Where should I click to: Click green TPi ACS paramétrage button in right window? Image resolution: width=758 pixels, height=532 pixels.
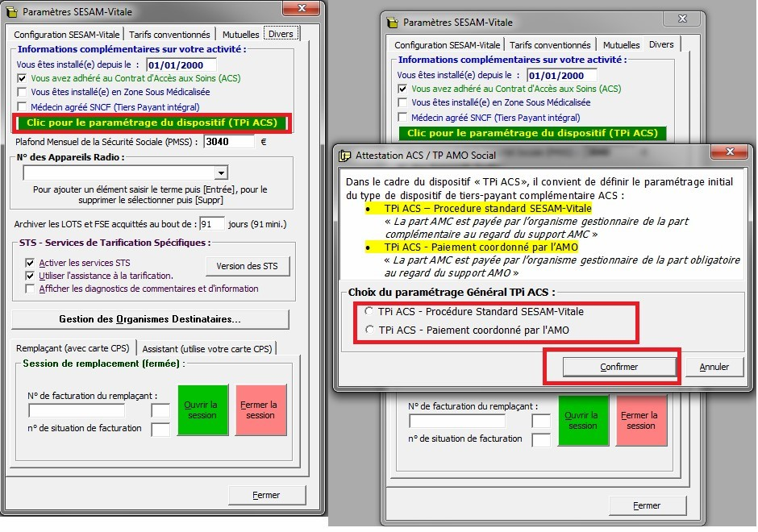tap(532, 133)
